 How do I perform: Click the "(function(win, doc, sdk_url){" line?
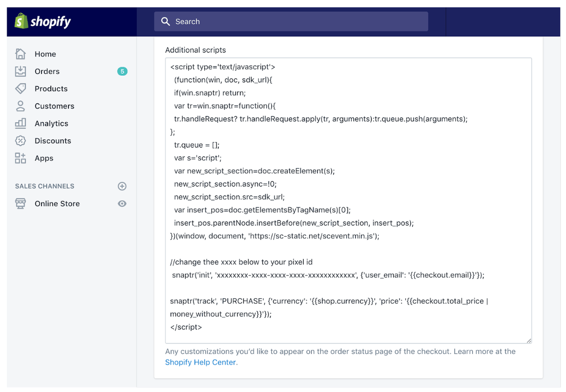[223, 80]
